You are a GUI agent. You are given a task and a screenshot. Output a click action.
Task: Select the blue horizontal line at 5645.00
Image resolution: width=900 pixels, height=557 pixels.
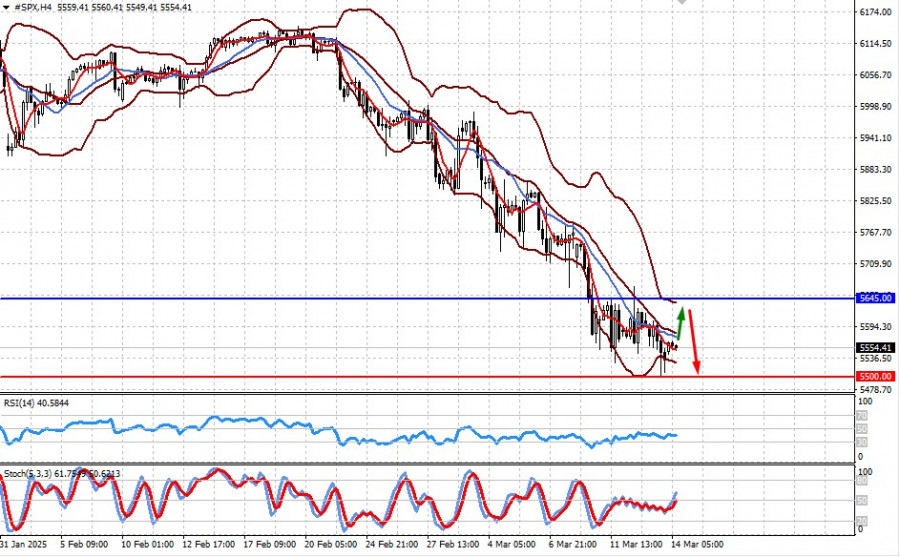click(x=428, y=299)
